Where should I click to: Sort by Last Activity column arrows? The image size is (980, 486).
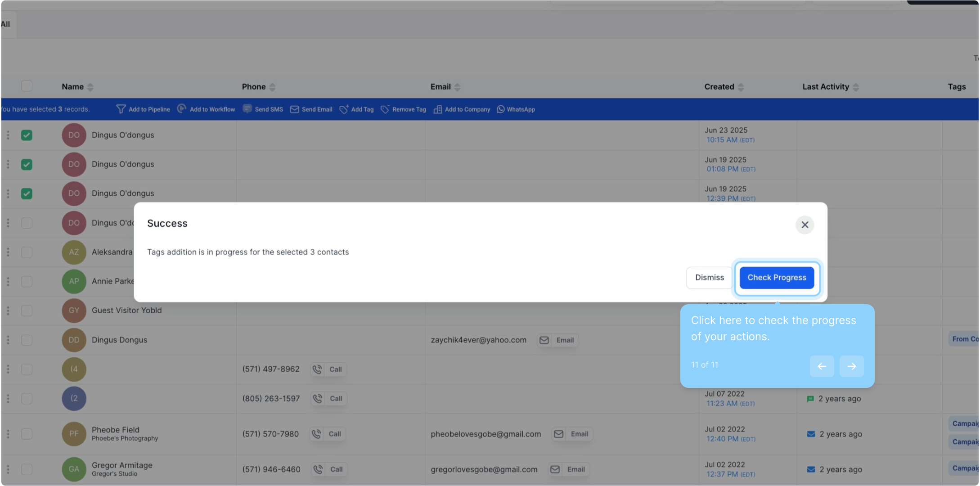[855, 87]
